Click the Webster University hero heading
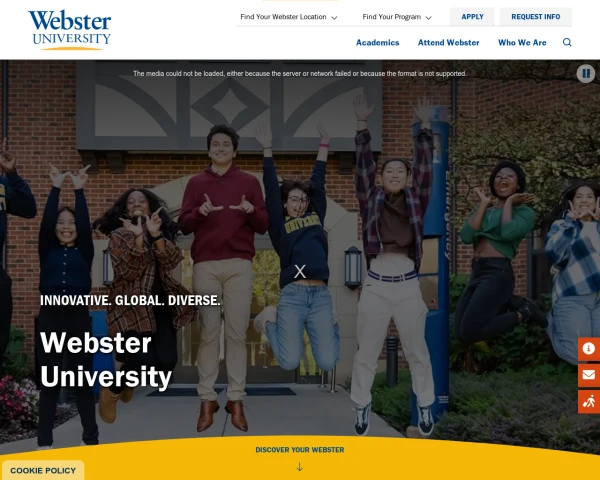This screenshot has width=600, height=480. (x=106, y=359)
